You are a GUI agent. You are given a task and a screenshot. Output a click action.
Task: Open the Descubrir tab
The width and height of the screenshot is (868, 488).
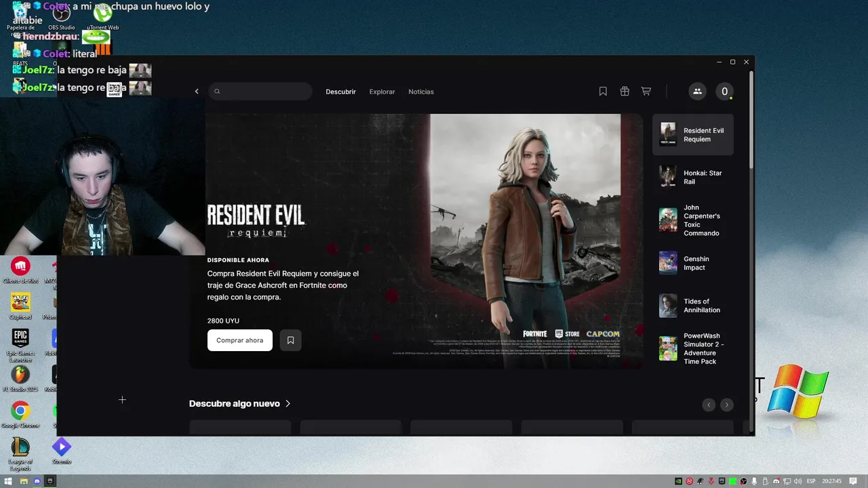(x=340, y=91)
